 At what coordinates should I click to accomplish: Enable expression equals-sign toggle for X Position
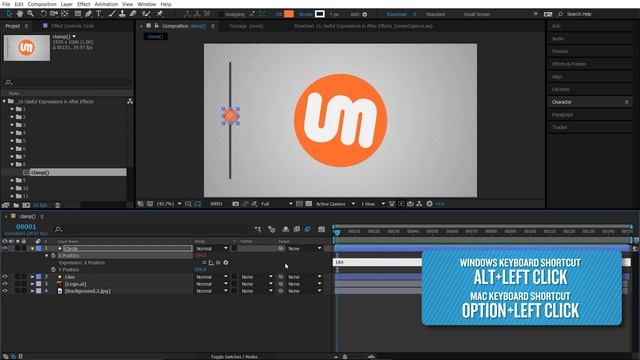tap(204, 262)
